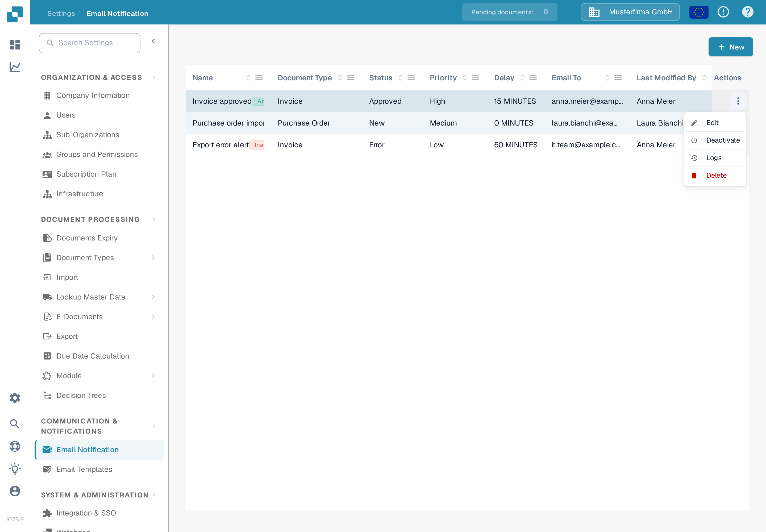Sort by Priority column arrows
Image resolution: width=766 pixels, height=532 pixels.
click(465, 78)
